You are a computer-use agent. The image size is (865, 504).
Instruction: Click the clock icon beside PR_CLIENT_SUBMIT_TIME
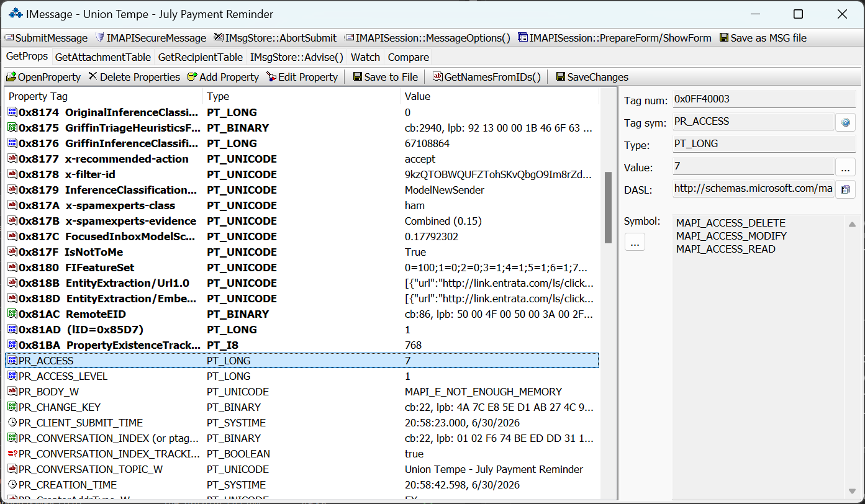pos(12,423)
